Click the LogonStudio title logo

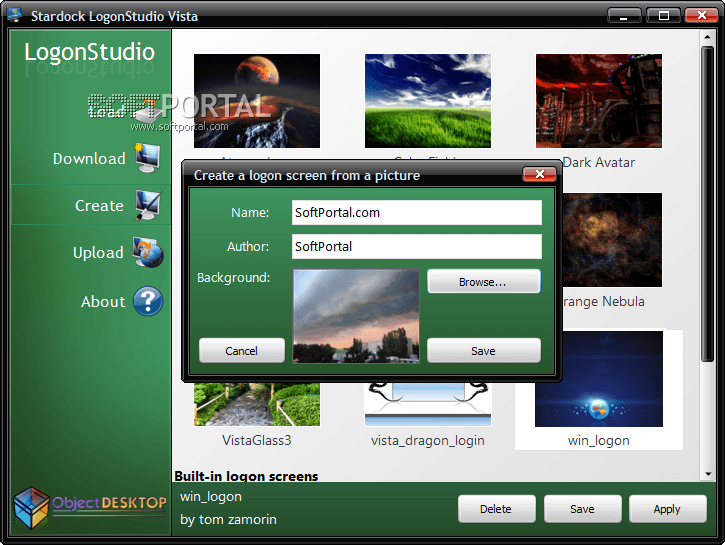(89, 52)
